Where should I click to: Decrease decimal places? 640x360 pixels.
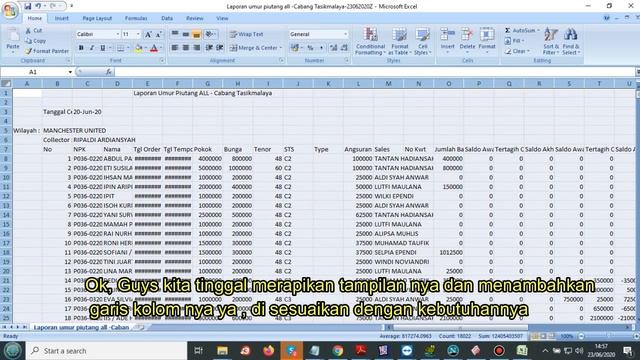coord(344,48)
